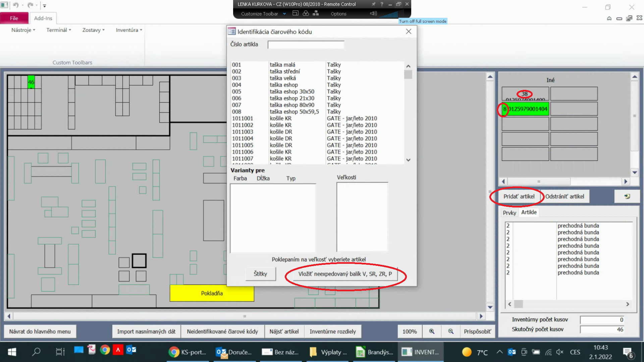This screenshot has width=644, height=362.
Task: Close the Identifikácia čiarového kódu dialog
Action: [x=408, y=32]
